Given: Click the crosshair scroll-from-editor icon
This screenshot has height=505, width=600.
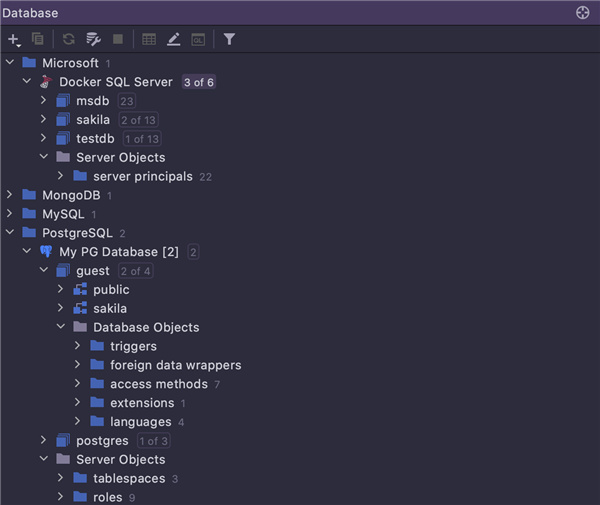Looking at the screenshot, I should pos(582,13).
